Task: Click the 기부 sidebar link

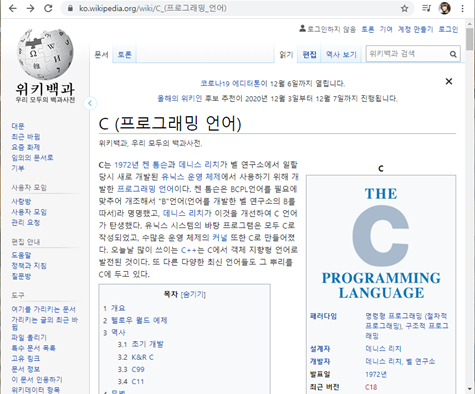Action: [x=18, y=168]
